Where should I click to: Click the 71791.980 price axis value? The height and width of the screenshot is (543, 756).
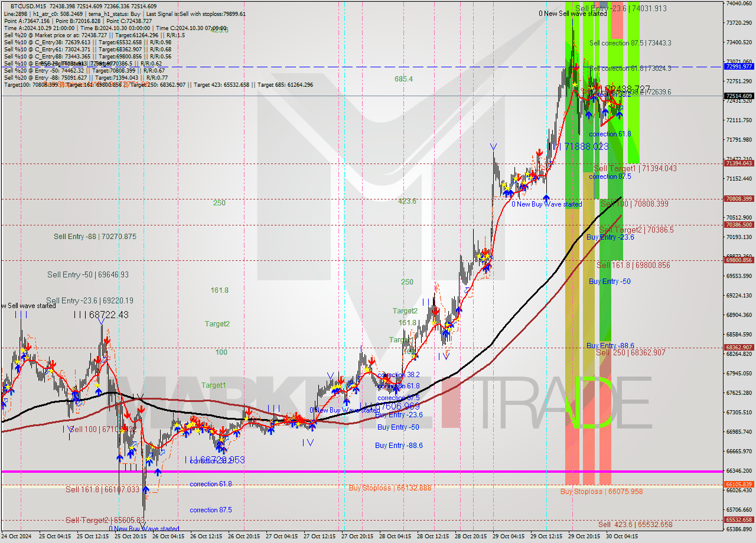pyautogui.click(x=739, y=140)
